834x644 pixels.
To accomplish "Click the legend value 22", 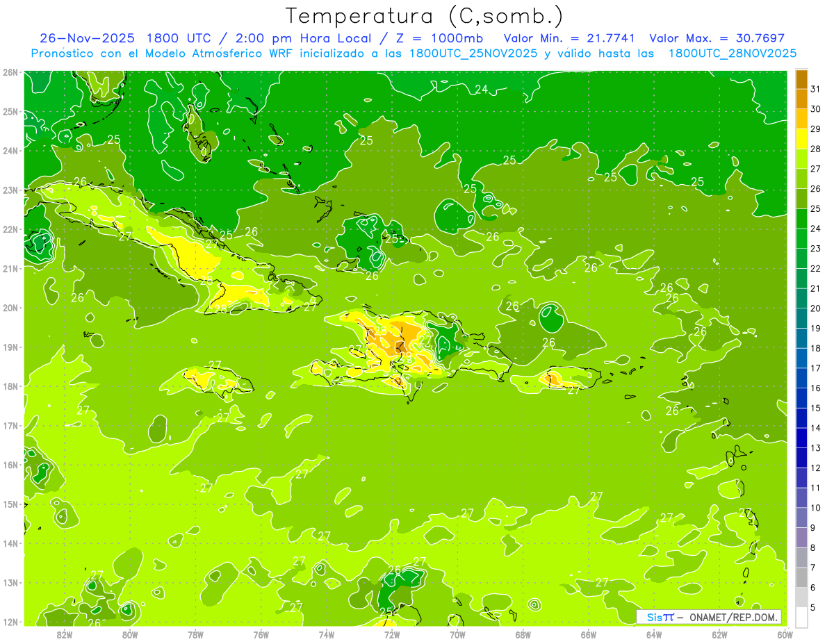I will [x=816, y=269].
